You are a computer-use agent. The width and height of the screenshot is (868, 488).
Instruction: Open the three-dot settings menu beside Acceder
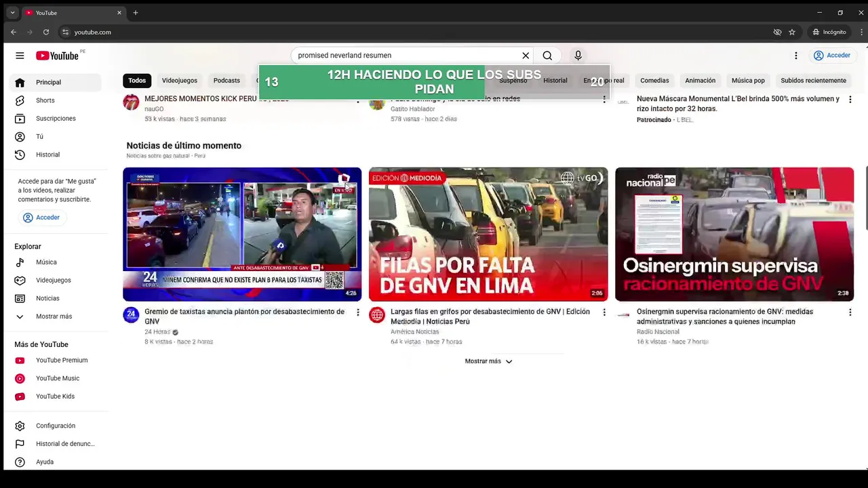[x=796, y=56]
